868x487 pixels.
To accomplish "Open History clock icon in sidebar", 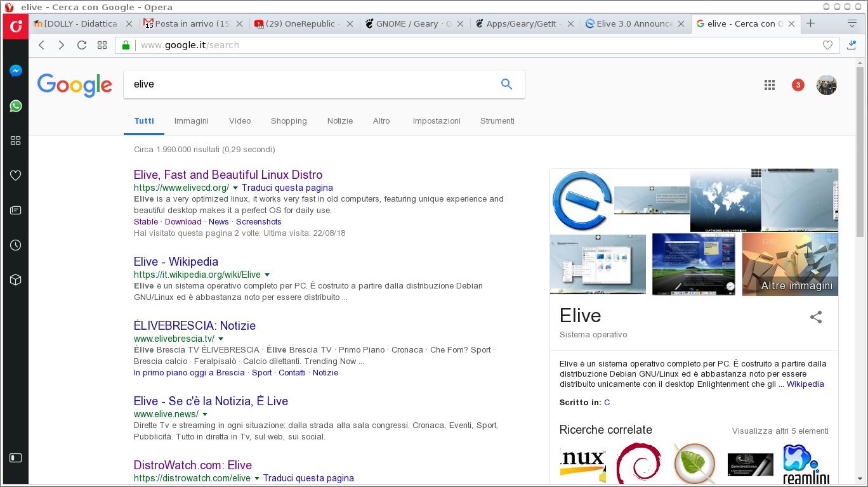I will pos(16,245).
